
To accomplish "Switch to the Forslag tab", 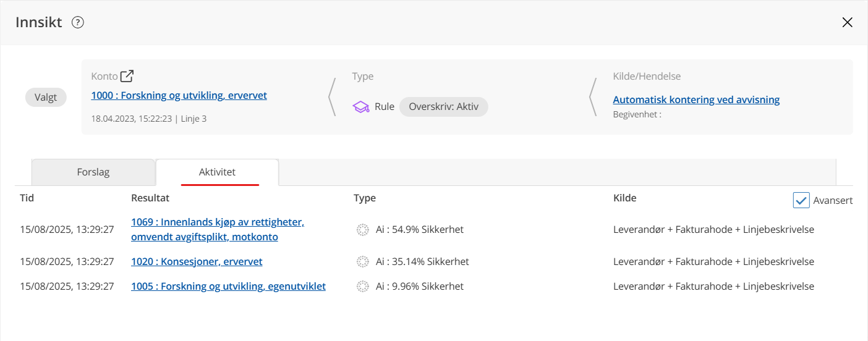I will [93, 172].
